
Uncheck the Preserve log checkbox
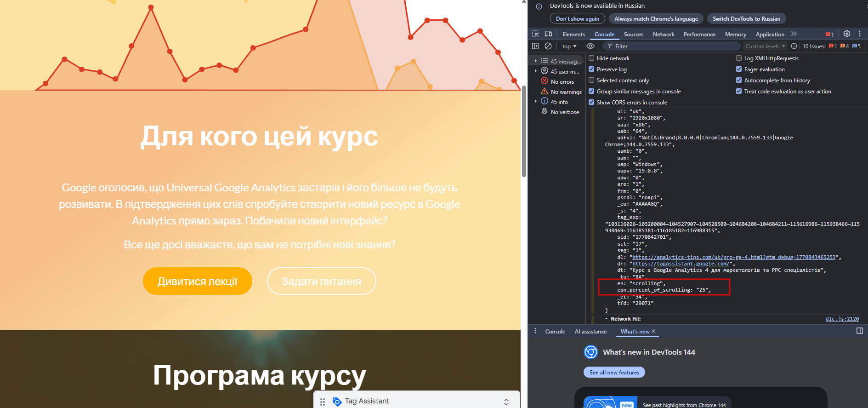[x=592, y=69]
